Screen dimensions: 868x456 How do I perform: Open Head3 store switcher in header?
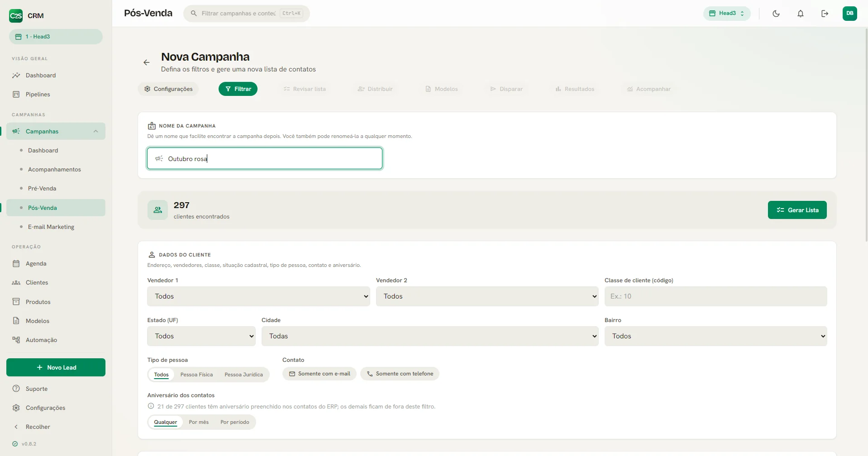click(x=727, y=14)
